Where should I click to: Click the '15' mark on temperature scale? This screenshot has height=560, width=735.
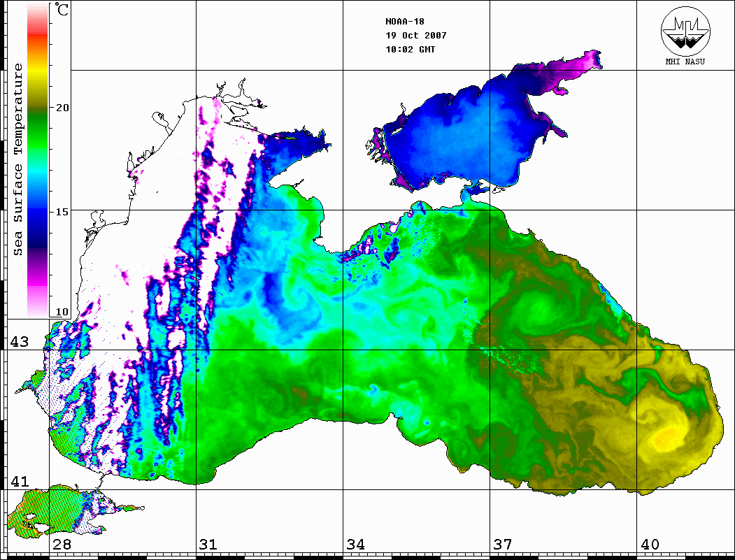(62, 212)
